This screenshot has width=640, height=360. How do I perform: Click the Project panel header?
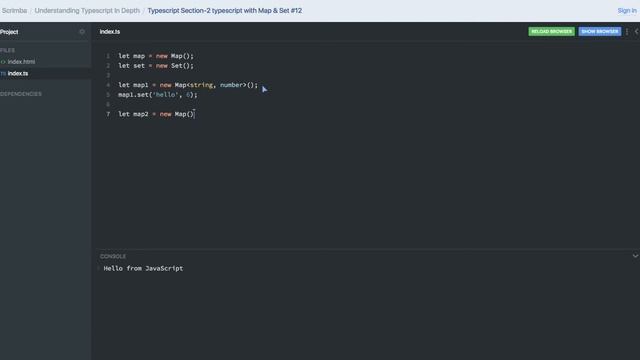tap(9, 32)
